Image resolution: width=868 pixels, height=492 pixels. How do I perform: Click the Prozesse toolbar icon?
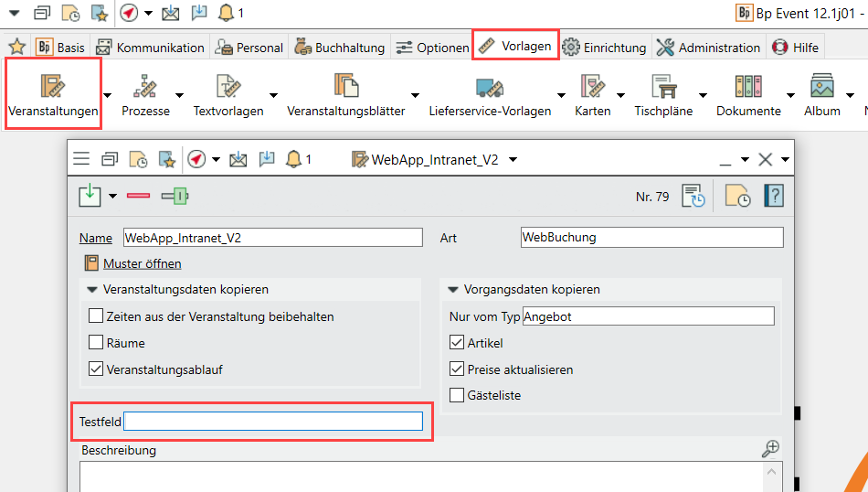click(x=145, y=88)
